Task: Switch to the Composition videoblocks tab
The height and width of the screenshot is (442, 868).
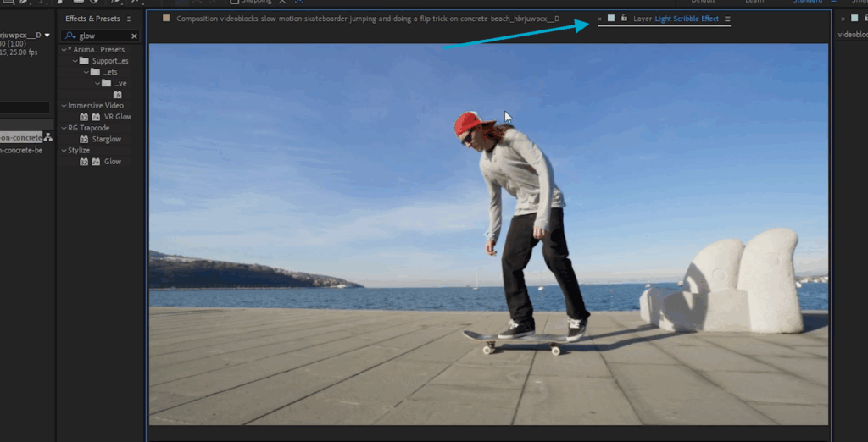Action: 368,19
